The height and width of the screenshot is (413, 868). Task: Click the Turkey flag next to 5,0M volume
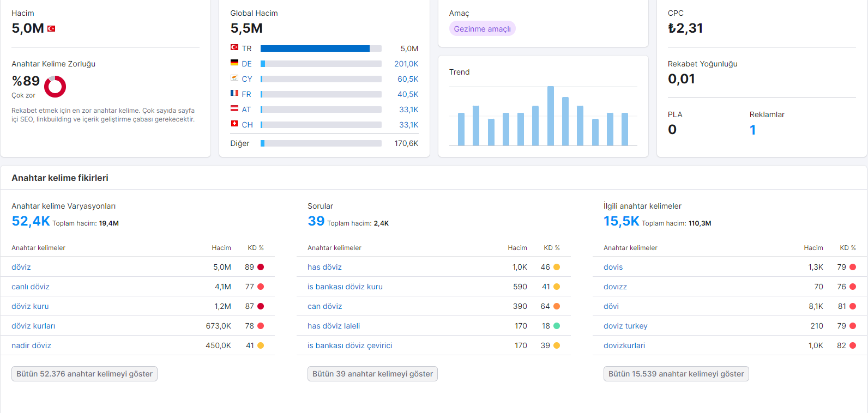point(51,28)
